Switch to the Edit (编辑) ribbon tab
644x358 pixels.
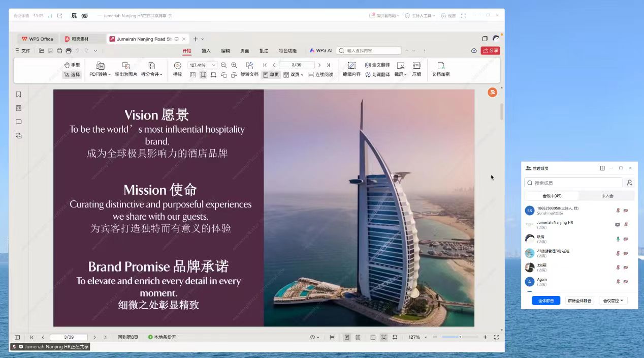pos(226,51)
